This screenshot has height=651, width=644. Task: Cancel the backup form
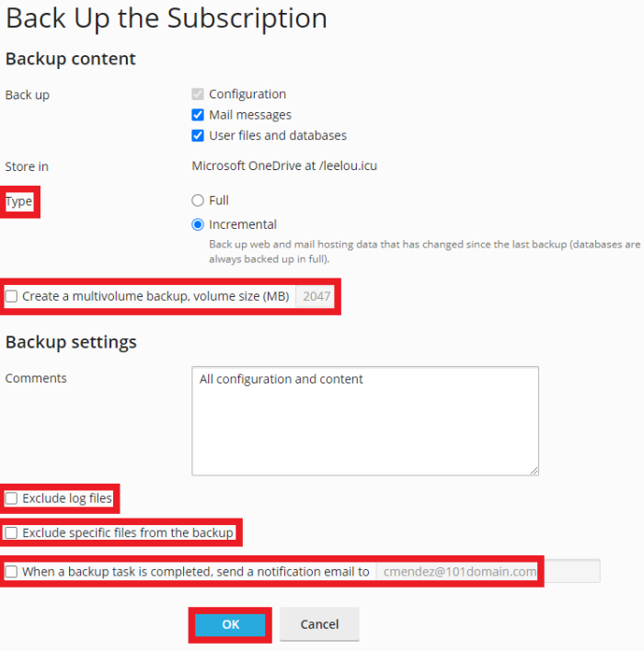coord(319,624)
